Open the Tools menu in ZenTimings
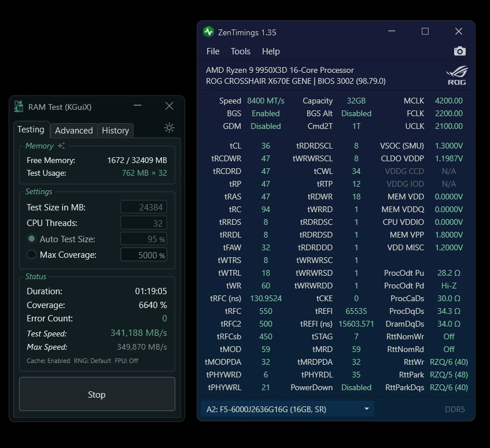The height and width of the screenshot is (448, 490). pyautogui.click(x=240, y=51)
